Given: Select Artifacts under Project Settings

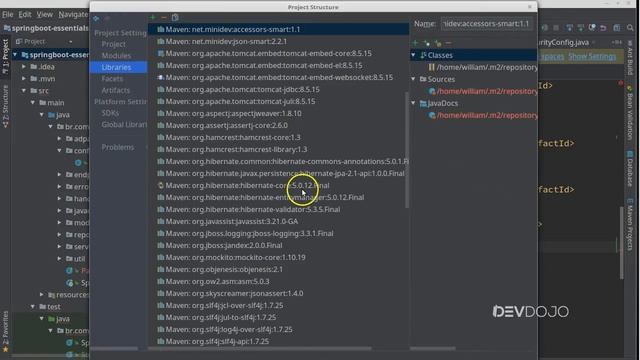Looking at the screenshot, I should (116, 90).
